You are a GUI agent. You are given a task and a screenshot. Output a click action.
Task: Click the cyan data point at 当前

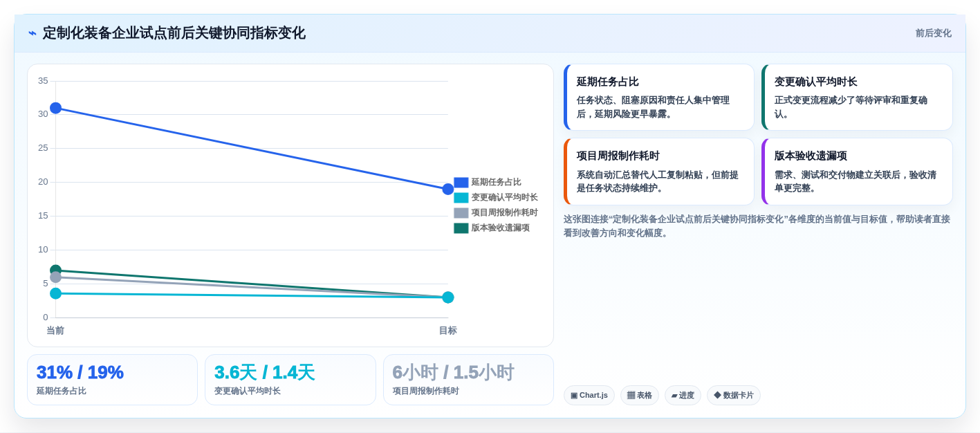click(55, 293)
